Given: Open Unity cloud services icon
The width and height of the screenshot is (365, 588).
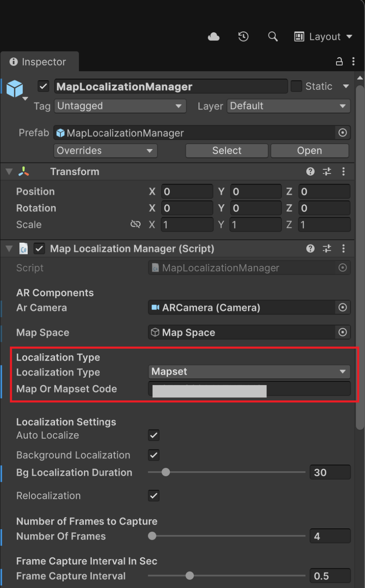Looking at the screenshot, I should pos(214,37).
